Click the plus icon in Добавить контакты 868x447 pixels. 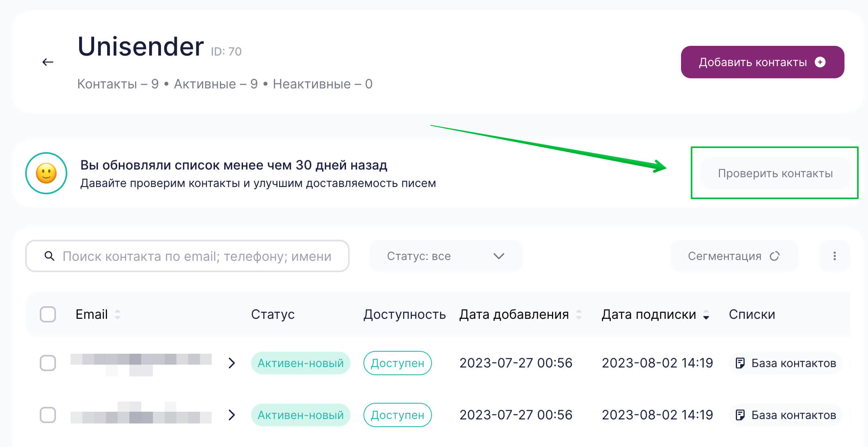pyautogui.click(x=820, y=62)
